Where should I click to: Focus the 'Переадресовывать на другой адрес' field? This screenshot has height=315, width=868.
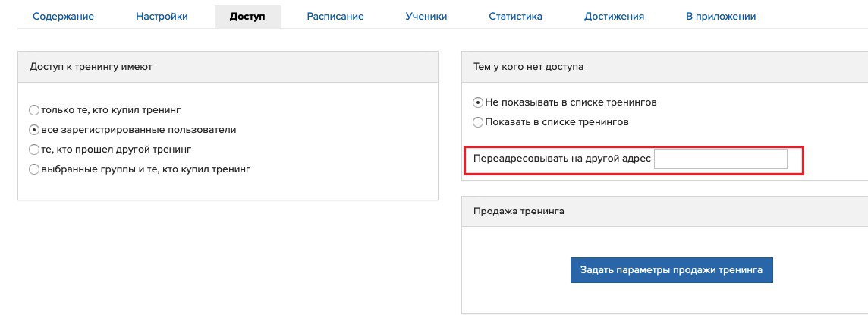tap(720, 159)
